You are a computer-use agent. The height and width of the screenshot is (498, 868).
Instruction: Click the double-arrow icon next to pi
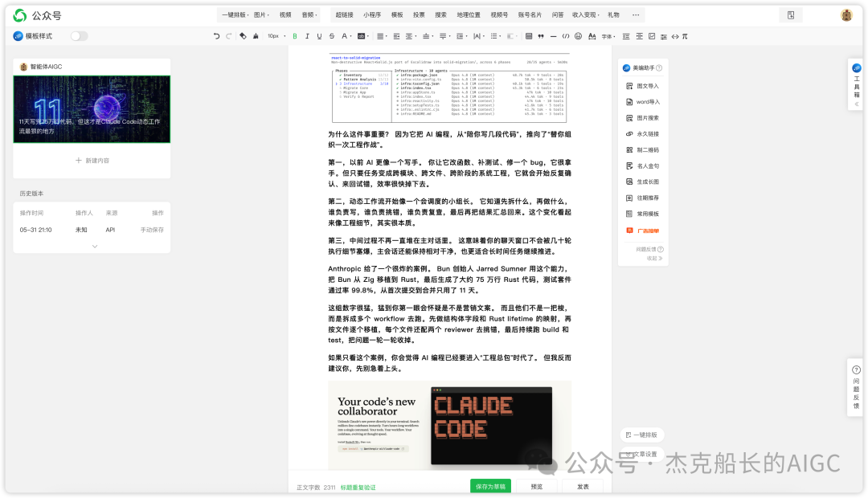(675, 36)
